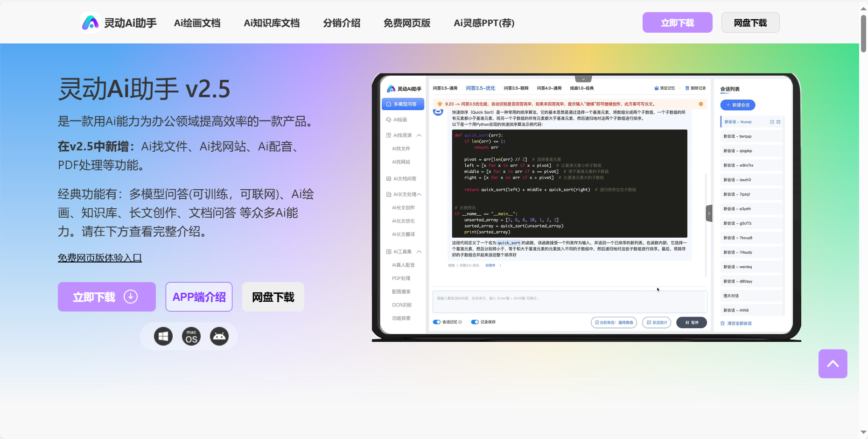Click the Windows platform icon
This screenshot has width=868, height=439.
tap(163, 336)
